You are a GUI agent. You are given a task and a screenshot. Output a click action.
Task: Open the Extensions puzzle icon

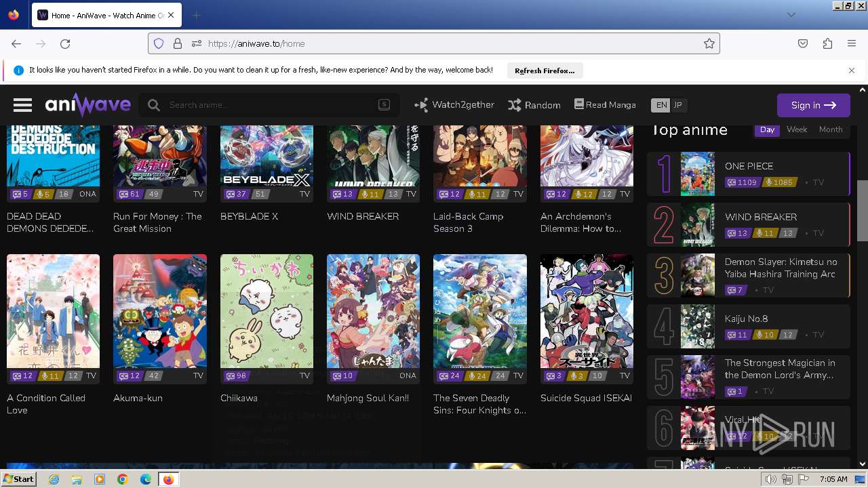[827, 43]
